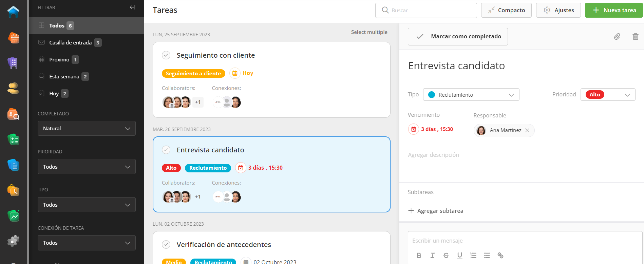Click the 'Nueva tarea' button
This screenshot has height=264, width=644.
[613, 10]
